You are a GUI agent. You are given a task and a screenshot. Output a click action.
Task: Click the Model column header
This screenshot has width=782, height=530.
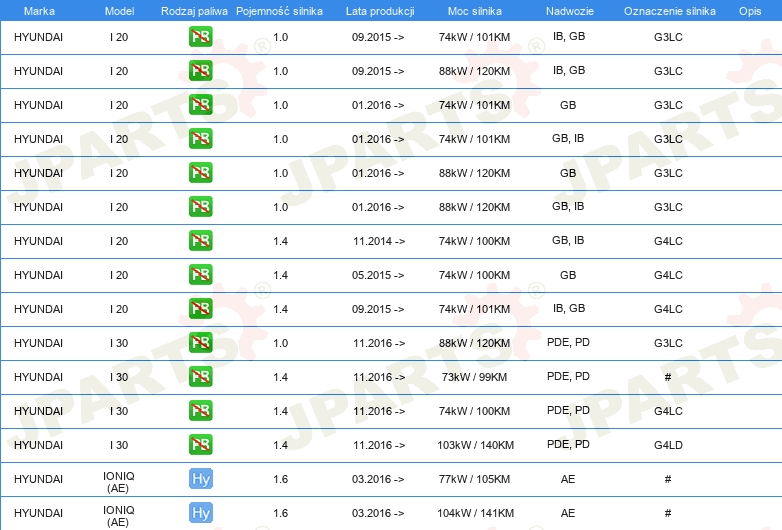(119, 11)
